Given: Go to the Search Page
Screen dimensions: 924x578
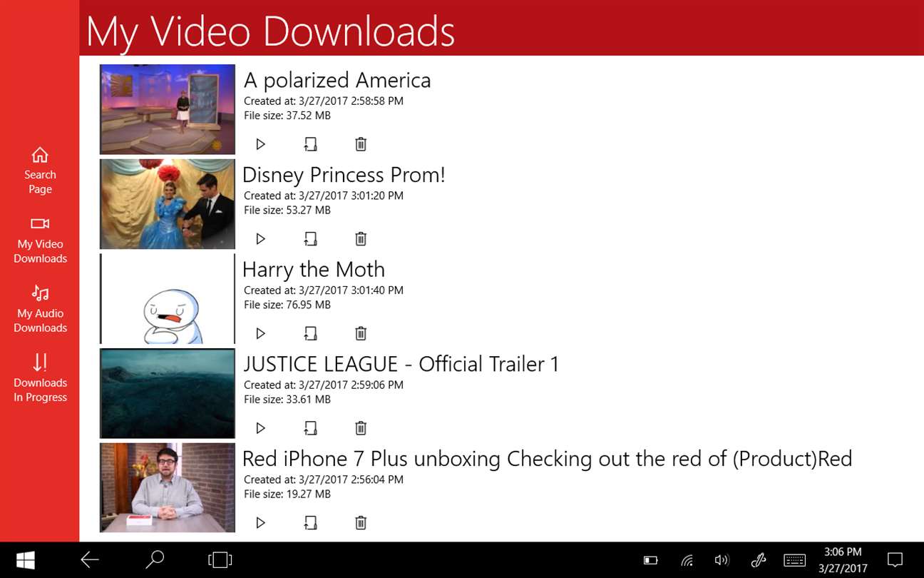Looking at the screenshot, I should coord(40,171).
